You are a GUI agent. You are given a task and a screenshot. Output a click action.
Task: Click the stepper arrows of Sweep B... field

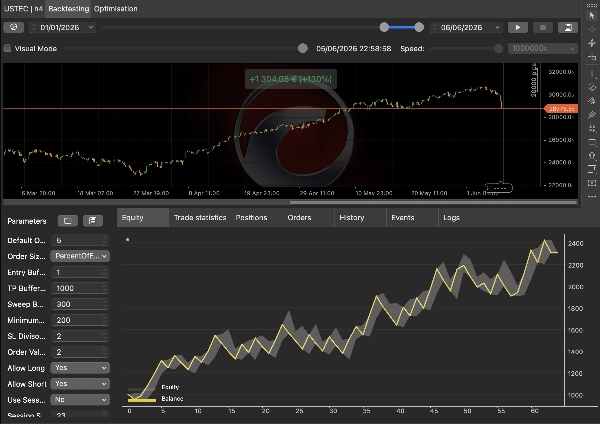(x=104, y=304)
